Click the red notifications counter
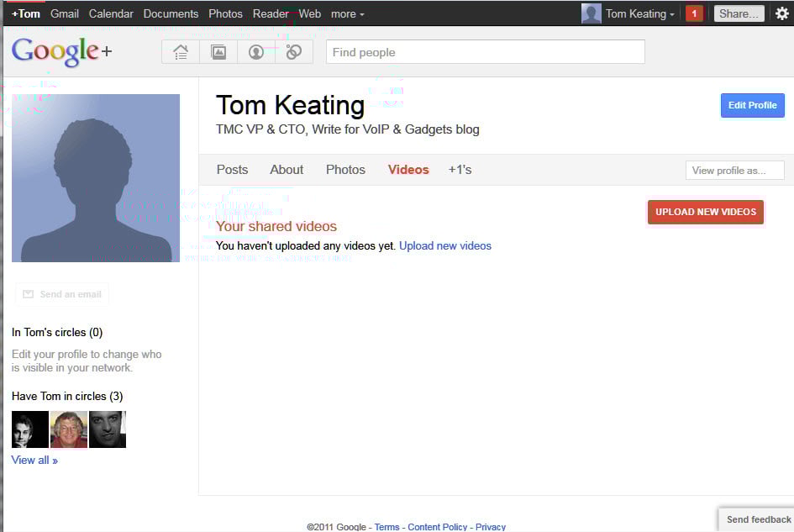 point(694,13)
